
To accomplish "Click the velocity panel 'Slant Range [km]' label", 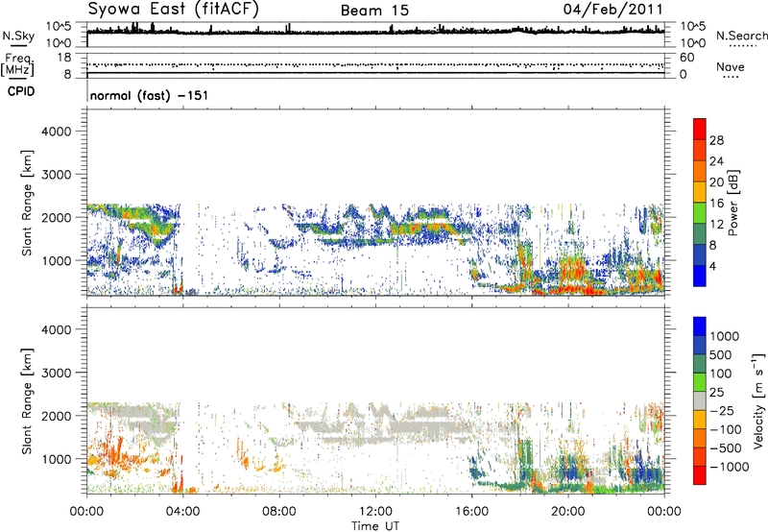I will (27, 400).
